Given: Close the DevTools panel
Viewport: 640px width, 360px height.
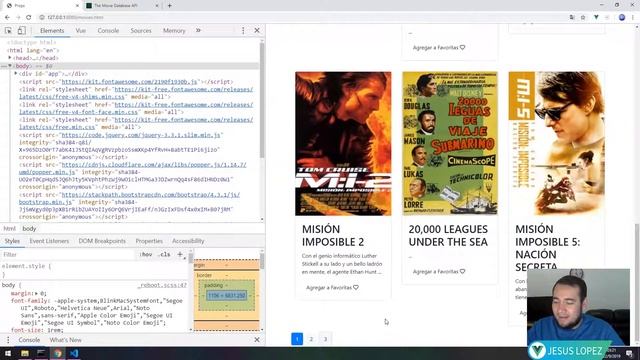Looking at the screenshot, I should 257,31.
